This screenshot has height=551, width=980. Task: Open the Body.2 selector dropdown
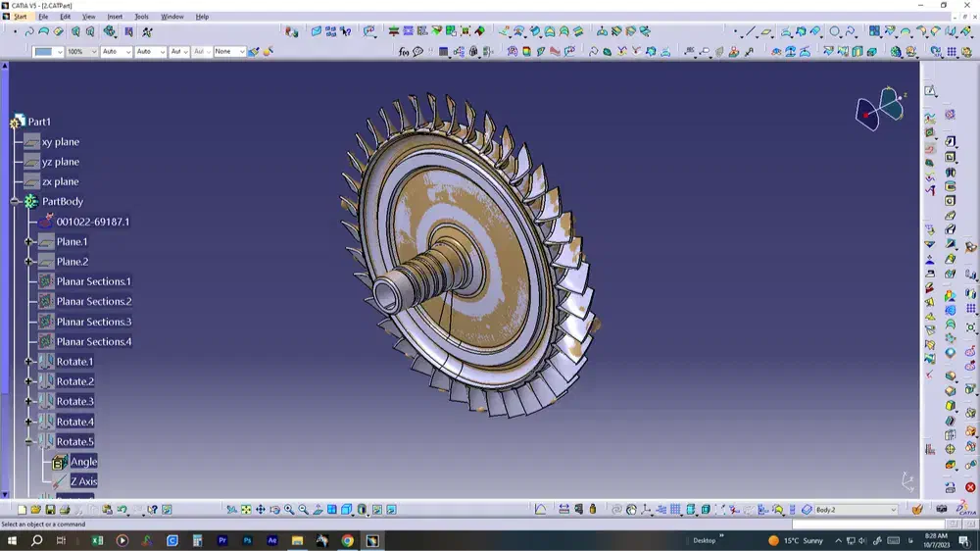tap(893, 510)
